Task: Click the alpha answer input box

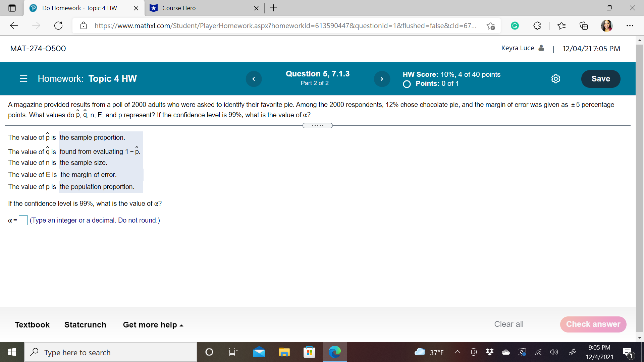Action: pyautogui.click(x=23, y=220)
